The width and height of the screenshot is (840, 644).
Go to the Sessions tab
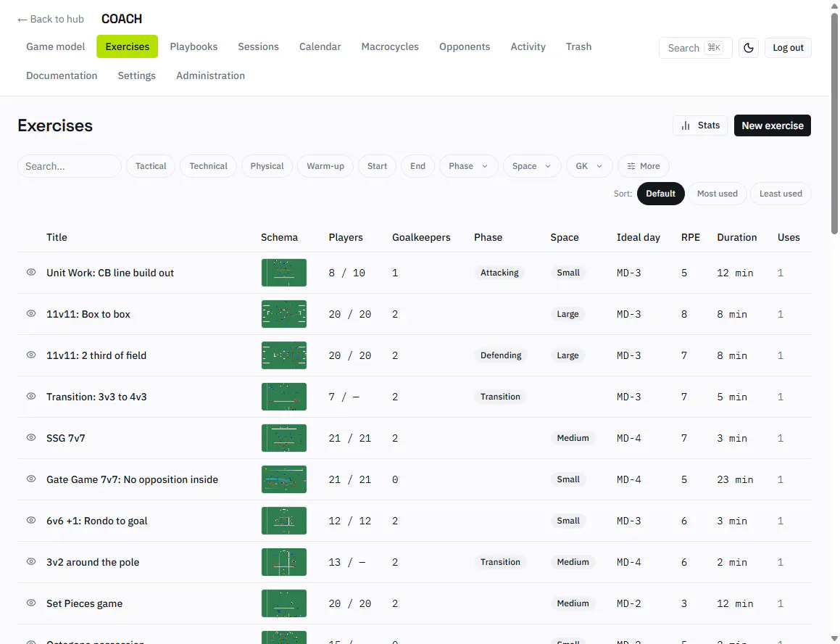[x=258, y=46]
